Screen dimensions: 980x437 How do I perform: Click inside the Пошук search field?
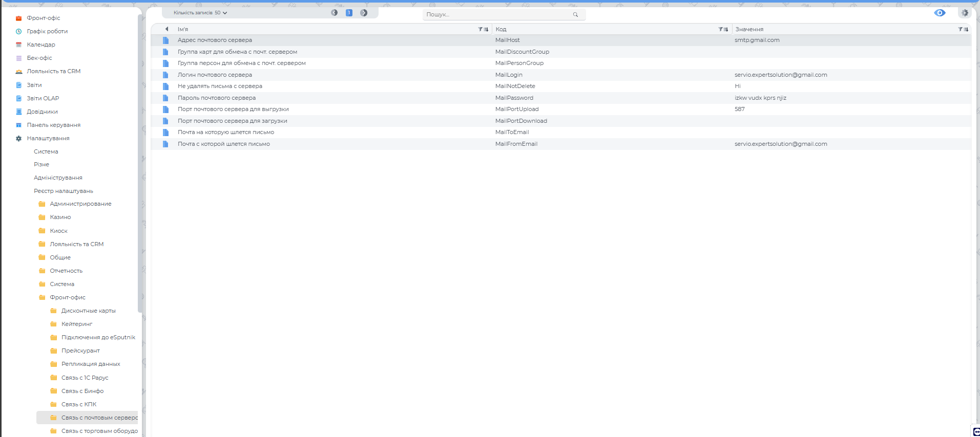click(497, 15)
